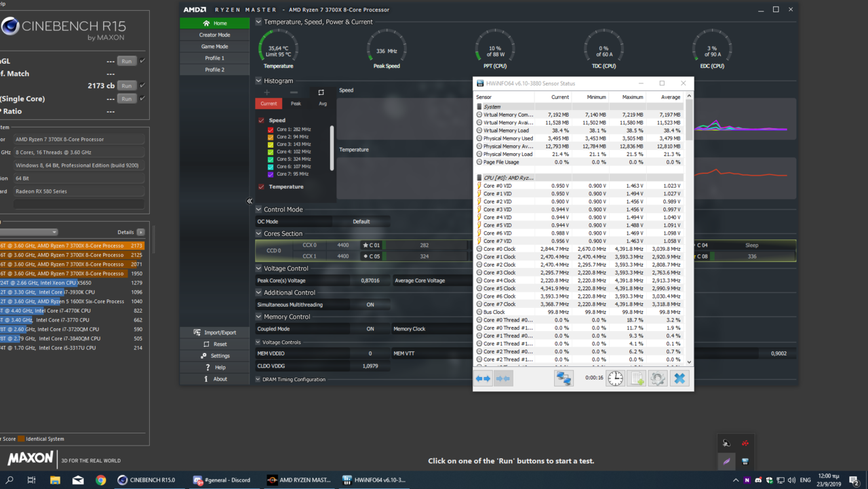Click the Peak Speed gauge dial

[x=387, y=47]
